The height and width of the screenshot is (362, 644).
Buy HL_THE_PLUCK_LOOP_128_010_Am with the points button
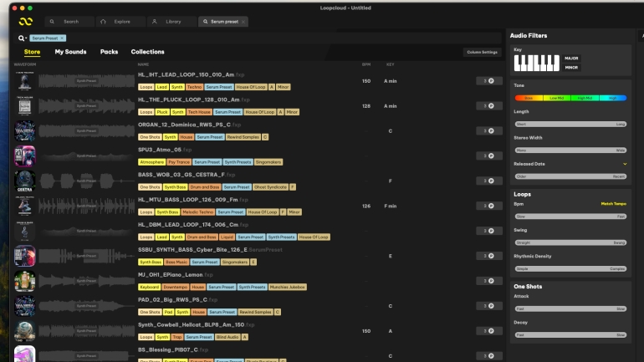coord(488,106)
